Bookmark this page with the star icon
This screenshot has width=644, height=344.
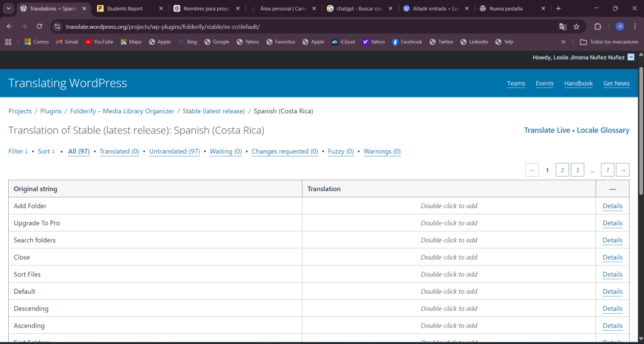coord(576,26)
